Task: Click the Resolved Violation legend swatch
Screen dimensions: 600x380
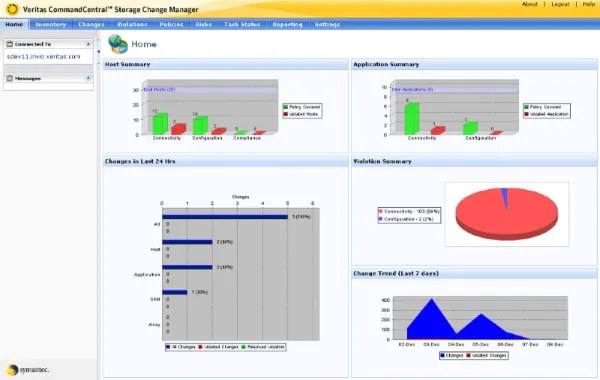Action: [244, 347]
